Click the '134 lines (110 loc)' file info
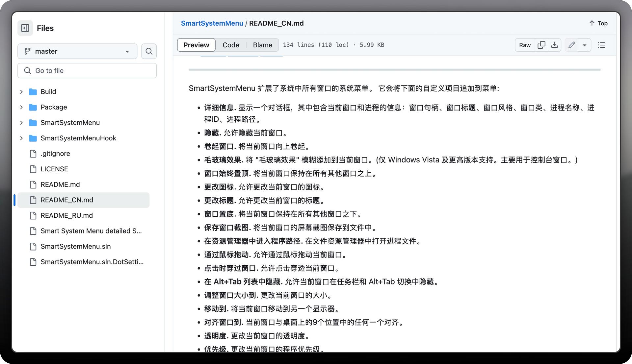Screen dimensions: 632x364 click(x=316, y=45)
